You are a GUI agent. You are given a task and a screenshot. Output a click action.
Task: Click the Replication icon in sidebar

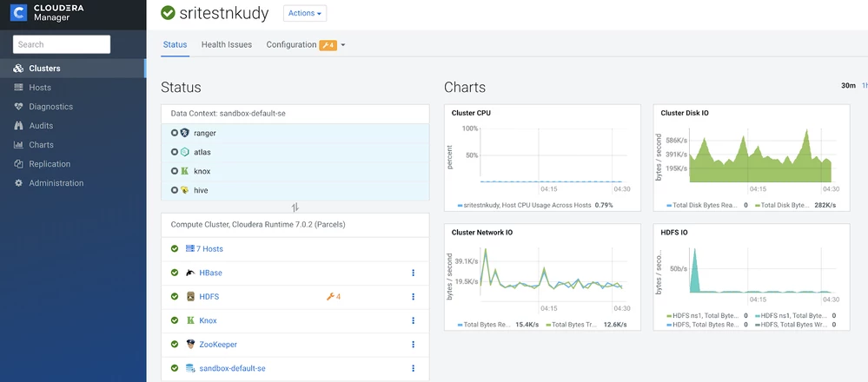(x=18, y=163)
